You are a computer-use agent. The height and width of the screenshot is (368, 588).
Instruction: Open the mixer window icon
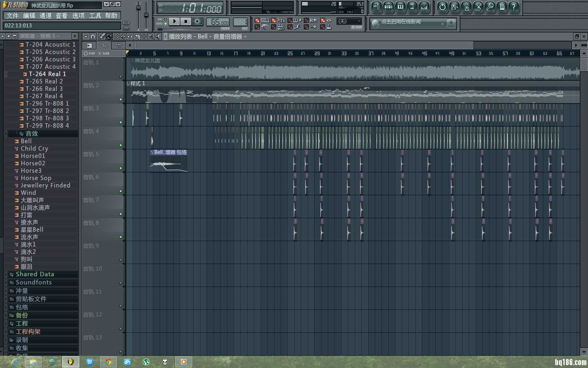pyautogui.click(x=424, y=7)
